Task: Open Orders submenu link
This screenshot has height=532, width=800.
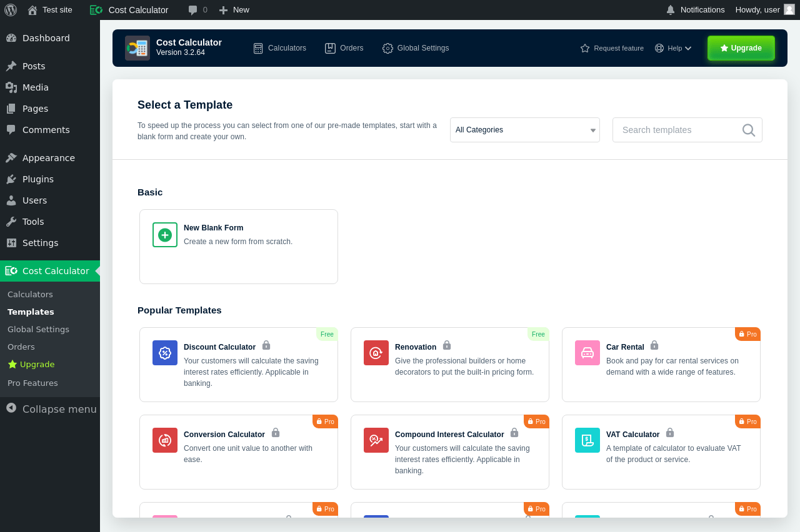Action: point(21,347)
